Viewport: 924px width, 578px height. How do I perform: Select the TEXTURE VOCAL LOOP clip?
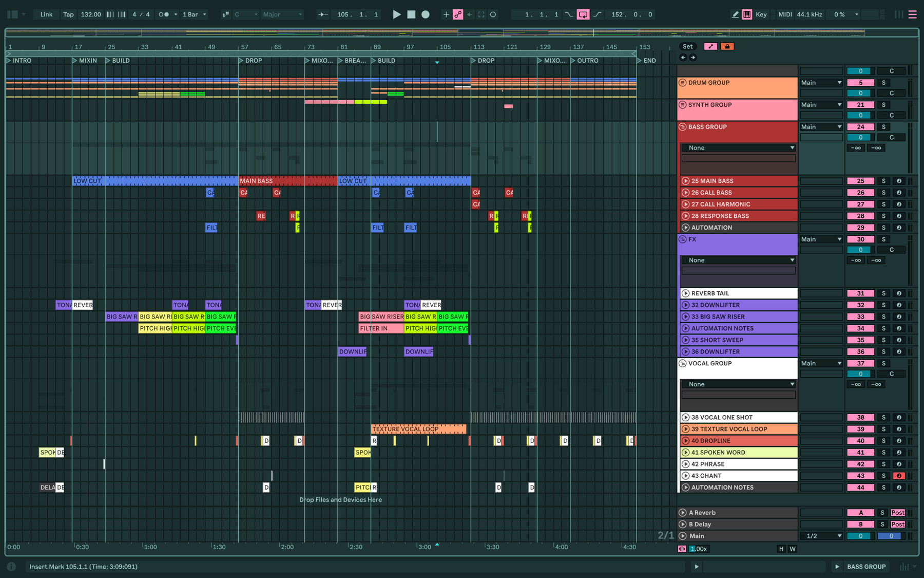(x=419, y=429)
